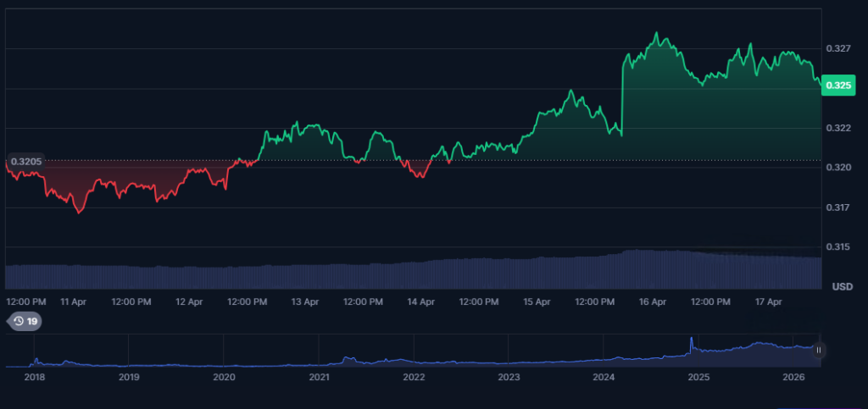Screen dimensions: 868x409
Task: Click the 0.317 price axis label
Action: pos(837,207)
